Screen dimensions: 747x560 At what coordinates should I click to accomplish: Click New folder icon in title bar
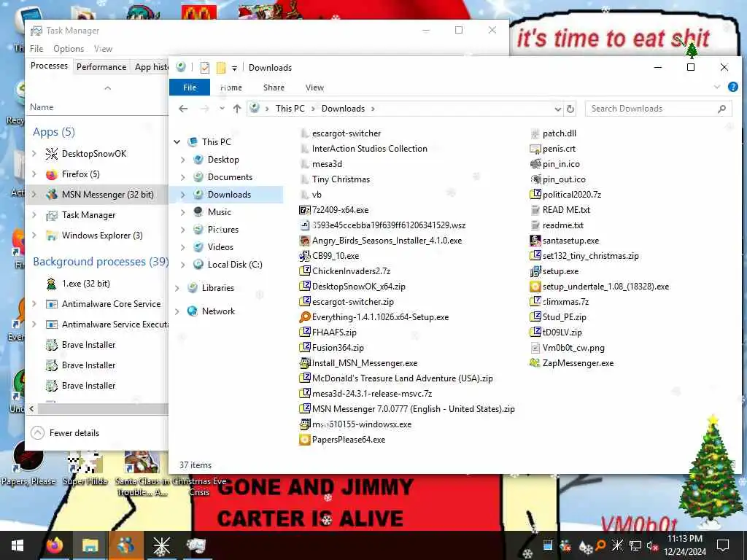[x=220, y=68]
